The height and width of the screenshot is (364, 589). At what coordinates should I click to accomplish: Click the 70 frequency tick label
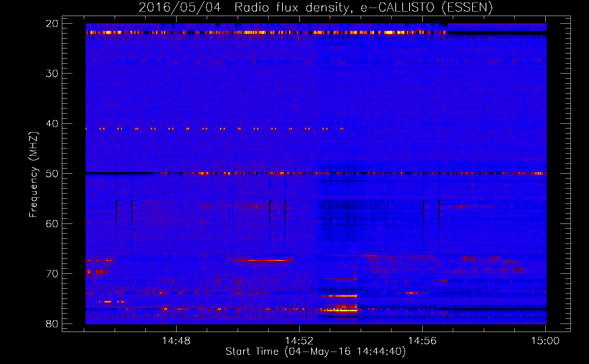coord(52,274)
